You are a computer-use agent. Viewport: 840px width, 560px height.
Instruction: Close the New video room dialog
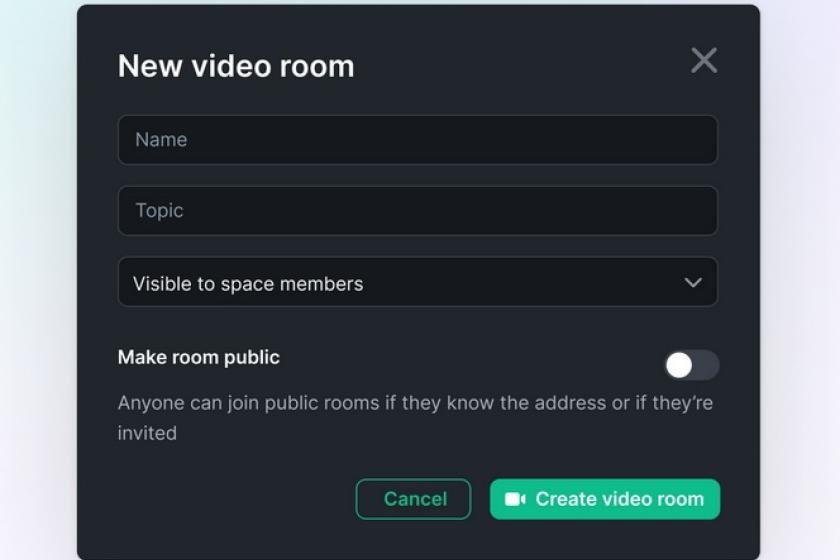point(704,60)
